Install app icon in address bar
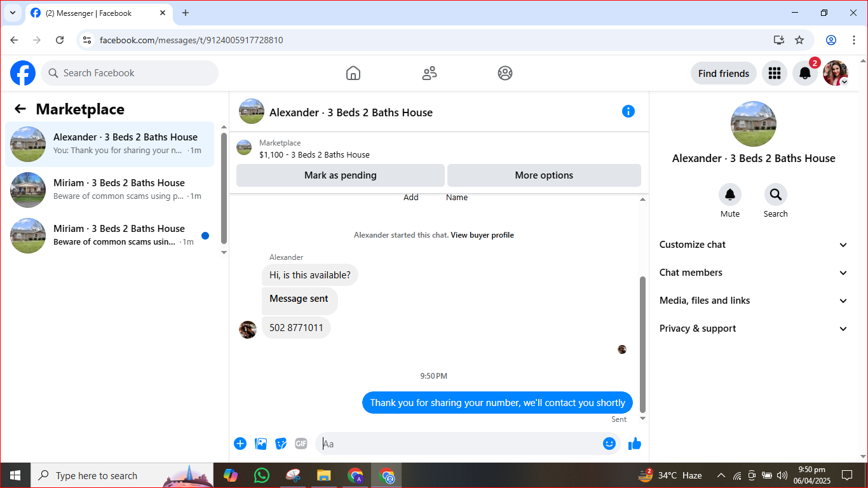The height and width of the screenshot is (488, 868). coord(779,40)
